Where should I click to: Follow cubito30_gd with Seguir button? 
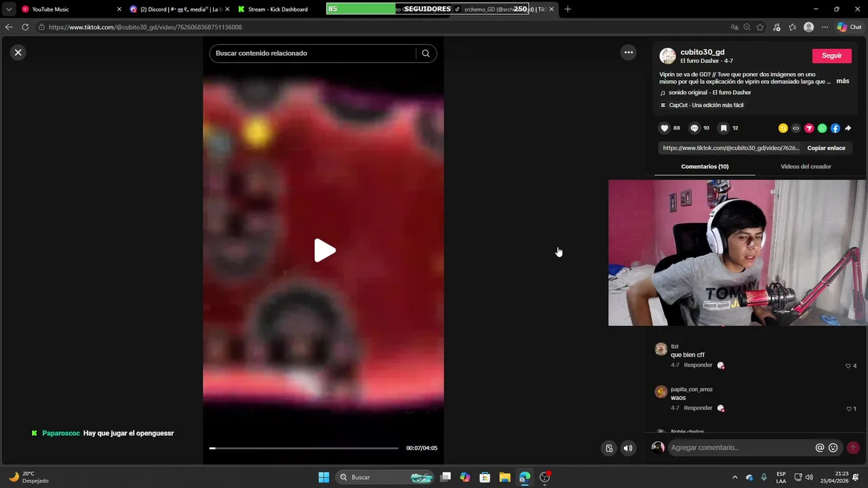(831, 56)
